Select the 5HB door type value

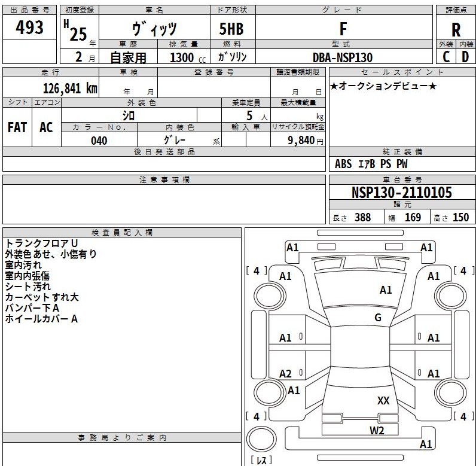click(231, 29)
